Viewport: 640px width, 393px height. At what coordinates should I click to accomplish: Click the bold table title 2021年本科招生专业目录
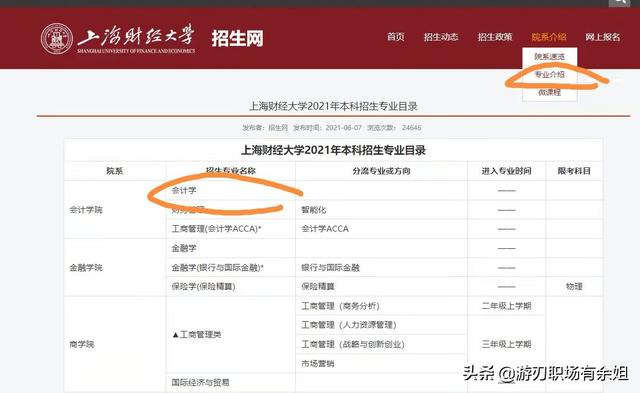point(333,150)
